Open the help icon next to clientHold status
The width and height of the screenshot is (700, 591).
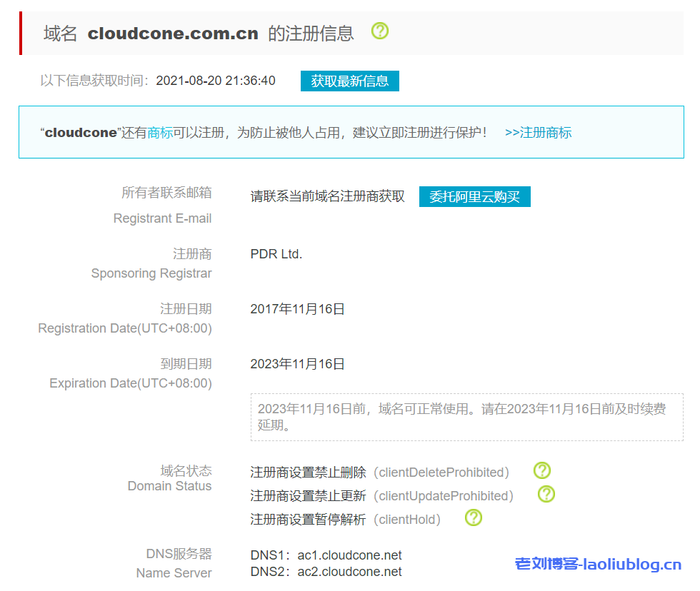(473, 517)
